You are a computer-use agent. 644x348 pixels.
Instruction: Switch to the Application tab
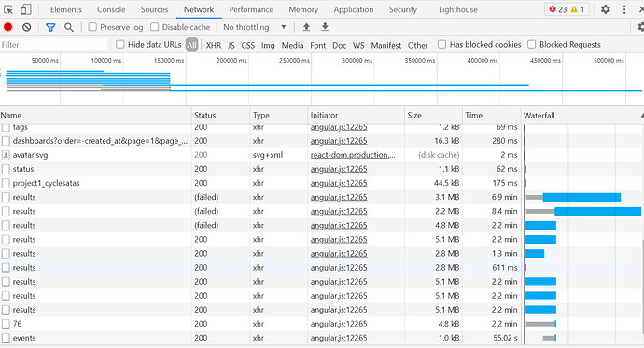354,9
